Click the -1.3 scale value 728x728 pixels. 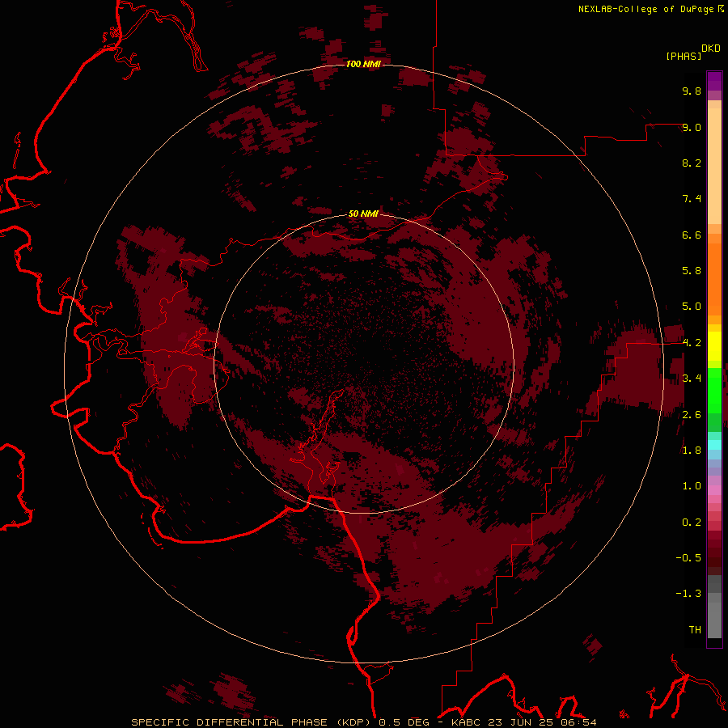pos(688,594)
